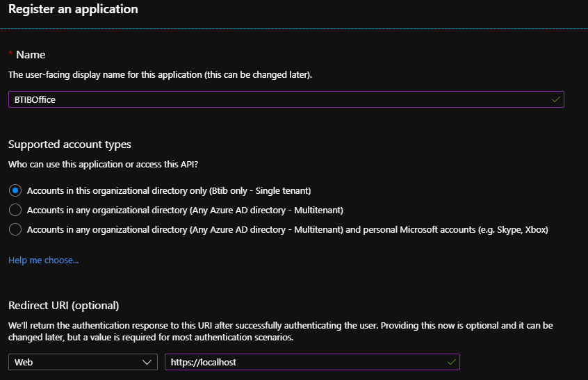Choose the Any Azure AD directory Multitenant radio
Screen dimensions: 588x380
pos(15,210)
